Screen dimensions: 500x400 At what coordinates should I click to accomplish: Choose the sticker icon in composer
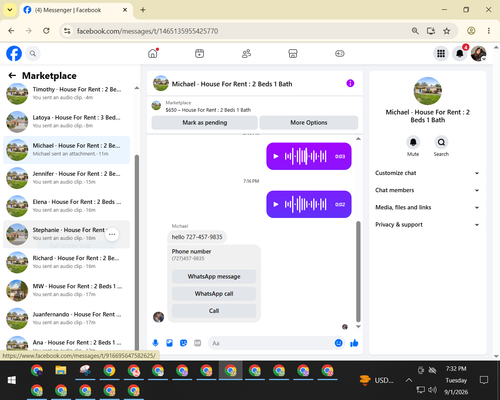click(183, 343)
